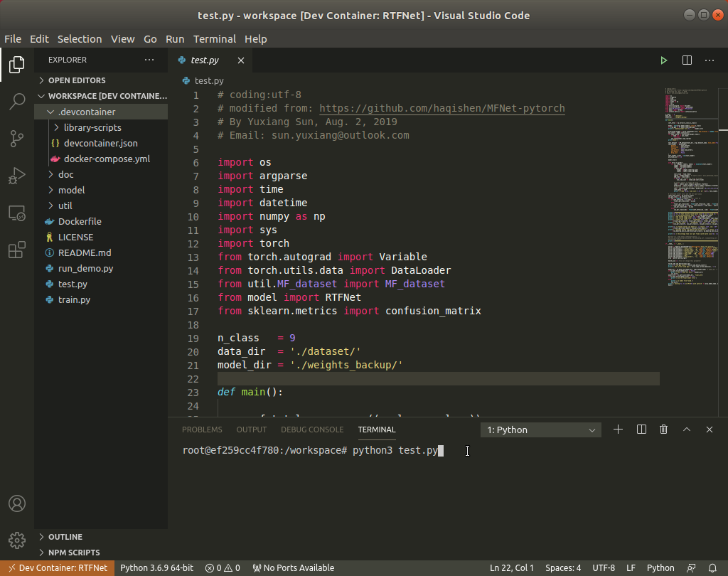Open the MFNet-pytorch GitHub link
The image size is (728, 576).
tap(442, 109)
